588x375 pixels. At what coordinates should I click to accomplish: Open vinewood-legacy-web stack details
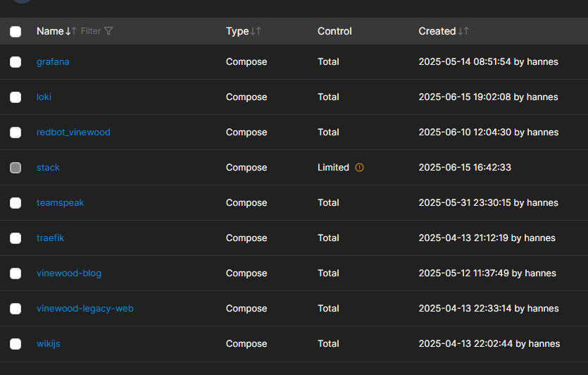coord(85,309)
